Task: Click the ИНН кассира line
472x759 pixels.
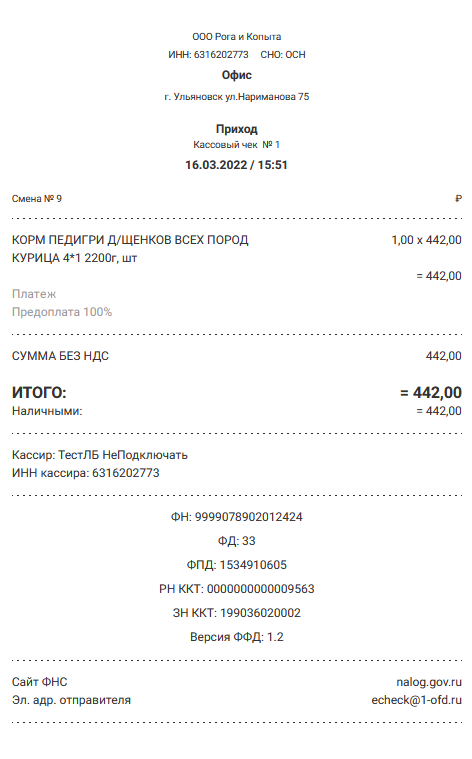Action: [x=86, y=473]
